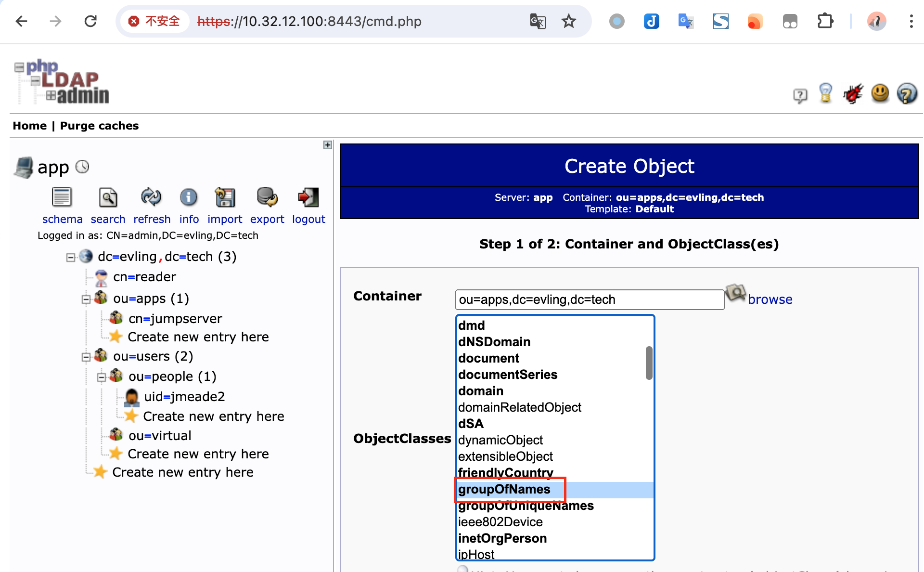Click Create new entry here under ou=people
This screenshot has width=924, height=572.
tap(214, 416)
